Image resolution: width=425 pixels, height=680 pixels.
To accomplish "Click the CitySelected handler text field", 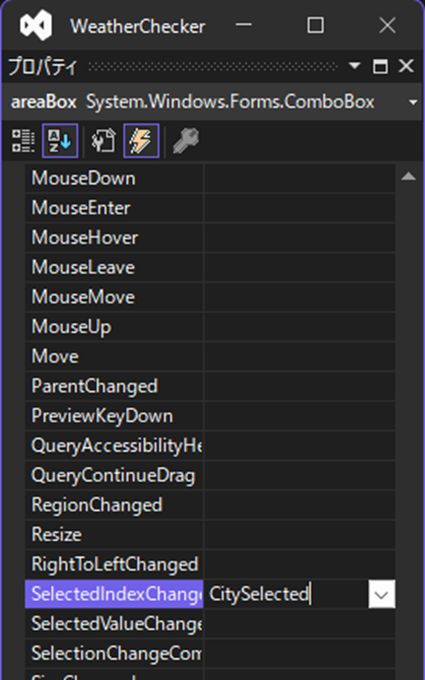I will [286, 594].
